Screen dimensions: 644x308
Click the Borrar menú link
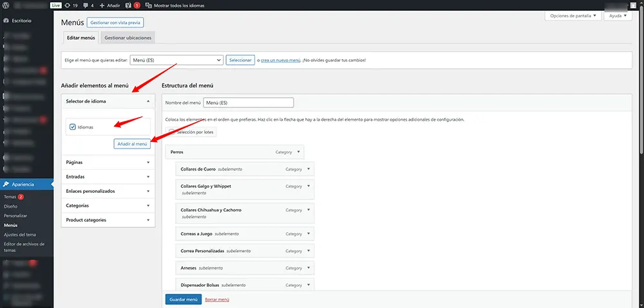tap(216, 299)
